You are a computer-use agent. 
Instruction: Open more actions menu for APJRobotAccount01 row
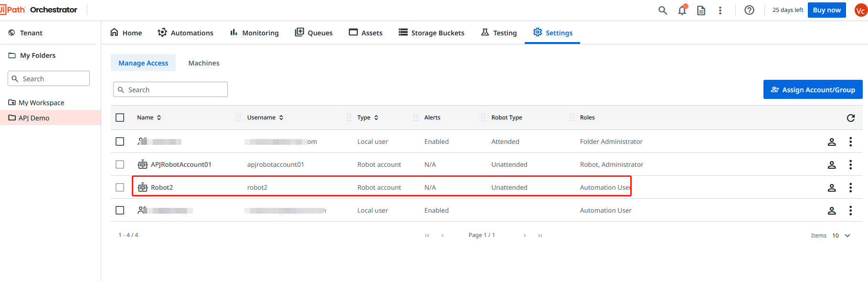pyautogui.click(x=850, y=165)
